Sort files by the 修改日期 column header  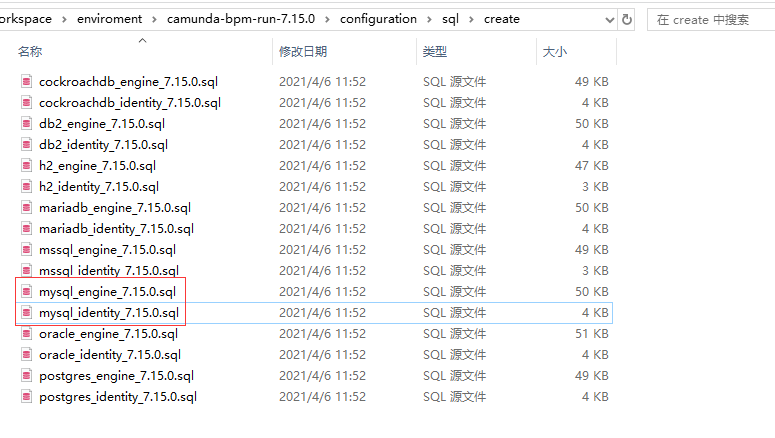tap(303, 51)
